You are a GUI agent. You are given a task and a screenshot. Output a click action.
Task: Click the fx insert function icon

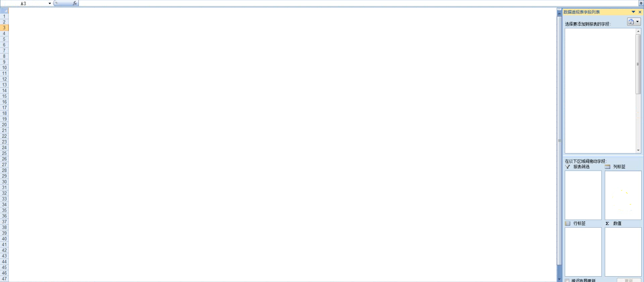pos(75,3)
